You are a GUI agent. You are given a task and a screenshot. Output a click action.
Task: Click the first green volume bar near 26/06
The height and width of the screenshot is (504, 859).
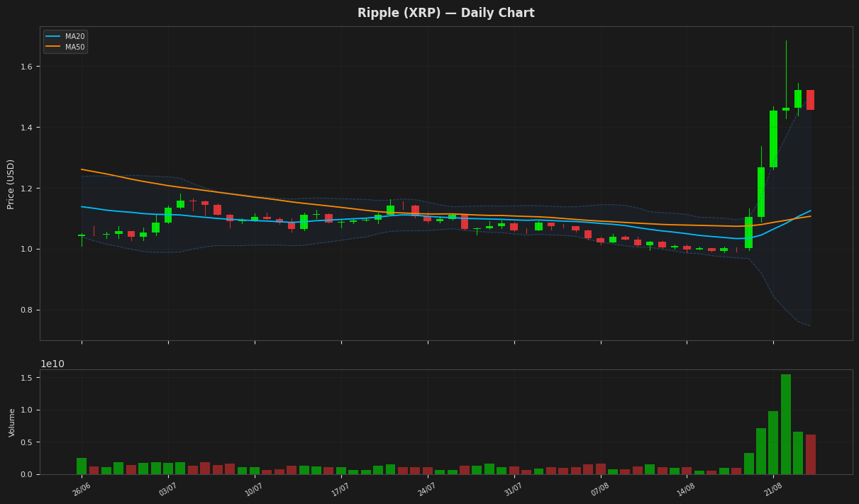pos(82,466)
